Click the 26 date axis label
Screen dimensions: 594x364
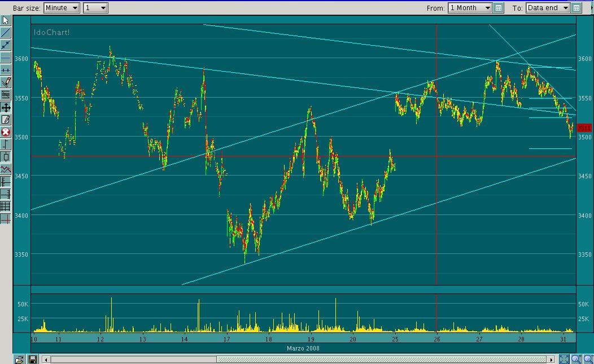pyautogui.click(x=437, y=339)
